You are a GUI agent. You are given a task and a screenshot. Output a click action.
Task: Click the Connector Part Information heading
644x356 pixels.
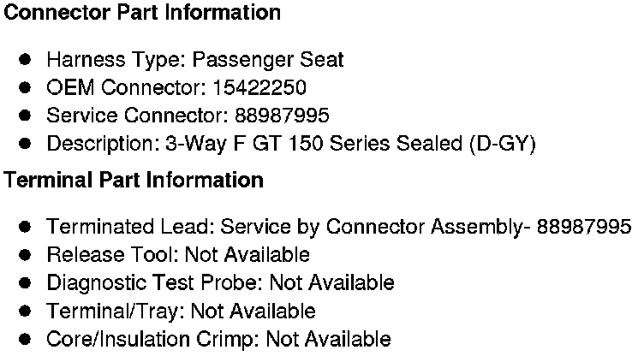[x=142, y=13]
